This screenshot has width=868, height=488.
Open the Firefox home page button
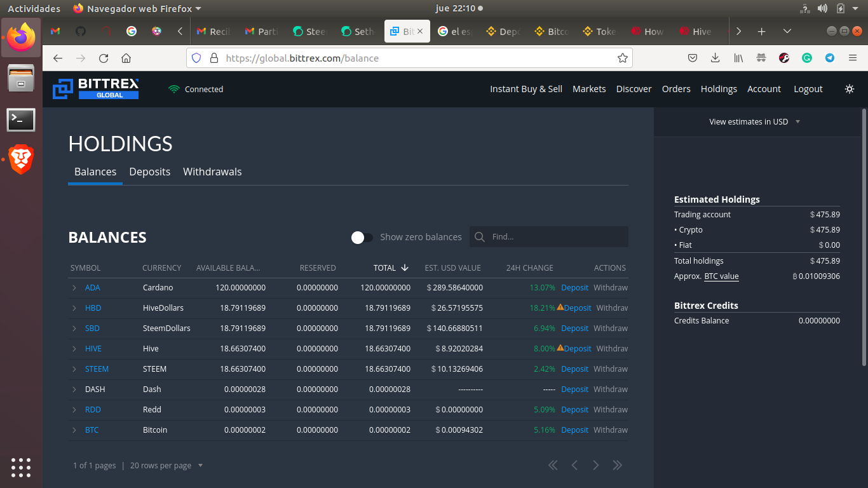(126, 58)
